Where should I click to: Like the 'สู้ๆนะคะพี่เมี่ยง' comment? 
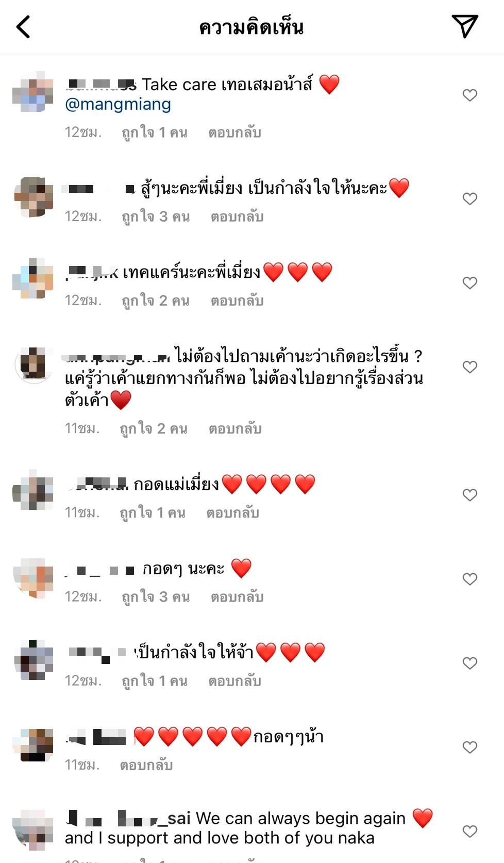pyautogui.click(x=469, y=198)
